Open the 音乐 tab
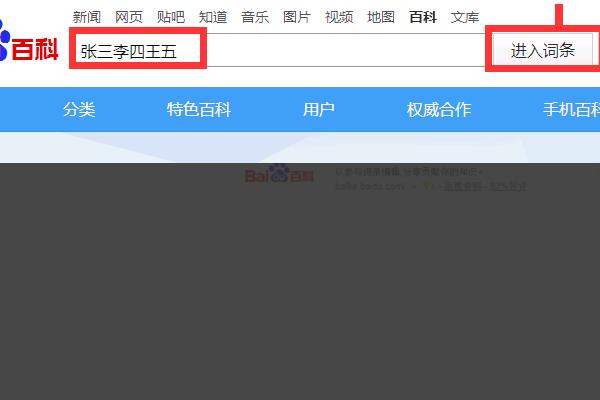600x400 pixels. click(255, 17)
